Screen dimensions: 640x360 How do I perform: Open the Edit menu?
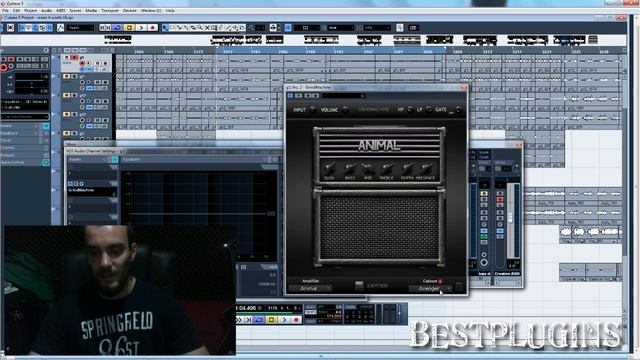[x=16, y=10]
